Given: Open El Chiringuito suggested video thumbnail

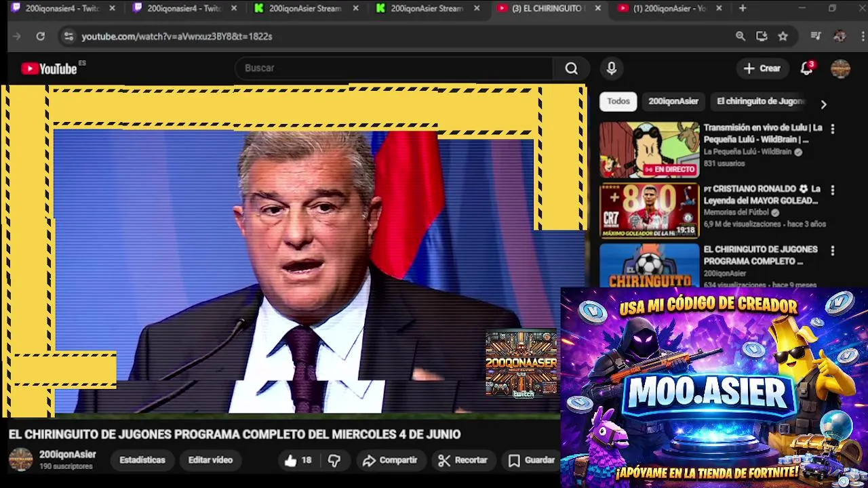Looking at the screenshot, I should [649, 266].
